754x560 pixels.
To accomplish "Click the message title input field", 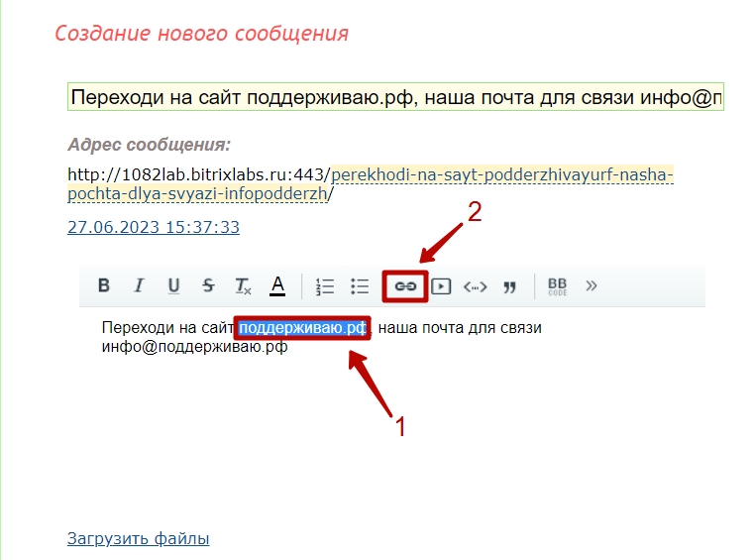I will click(x=395, y=97).
